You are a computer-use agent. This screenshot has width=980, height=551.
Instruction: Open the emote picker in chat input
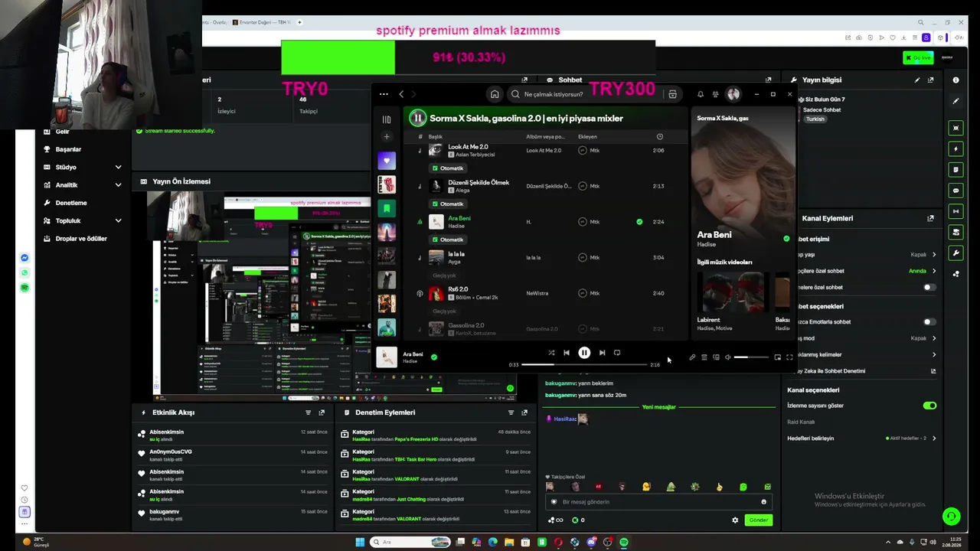[x=763, y=502]
